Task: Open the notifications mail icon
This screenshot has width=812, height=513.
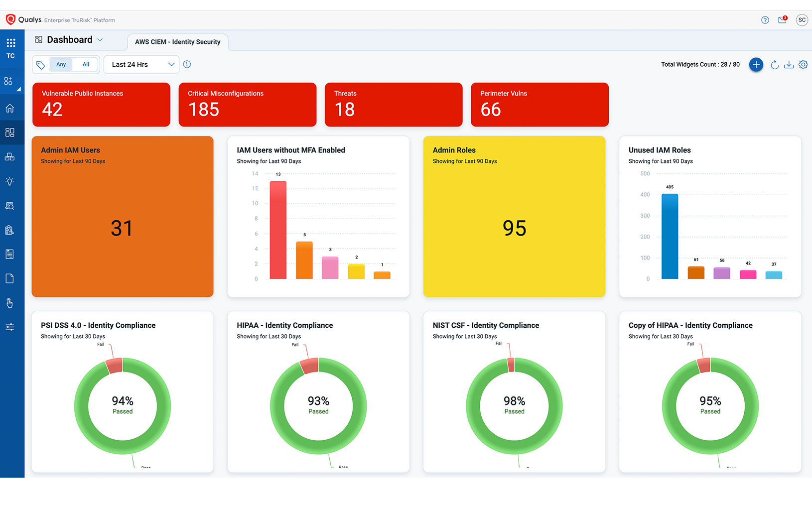Action: (x=782, y=20)
